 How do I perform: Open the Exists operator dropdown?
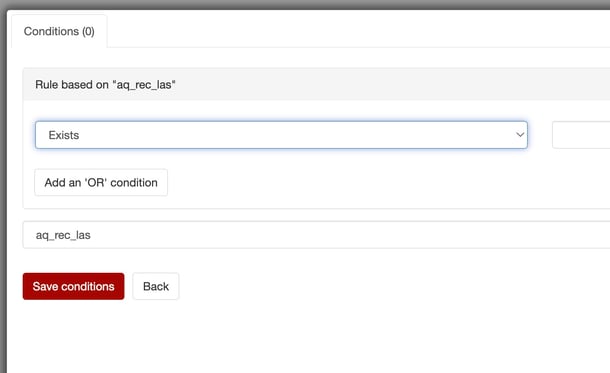point(281,135)
